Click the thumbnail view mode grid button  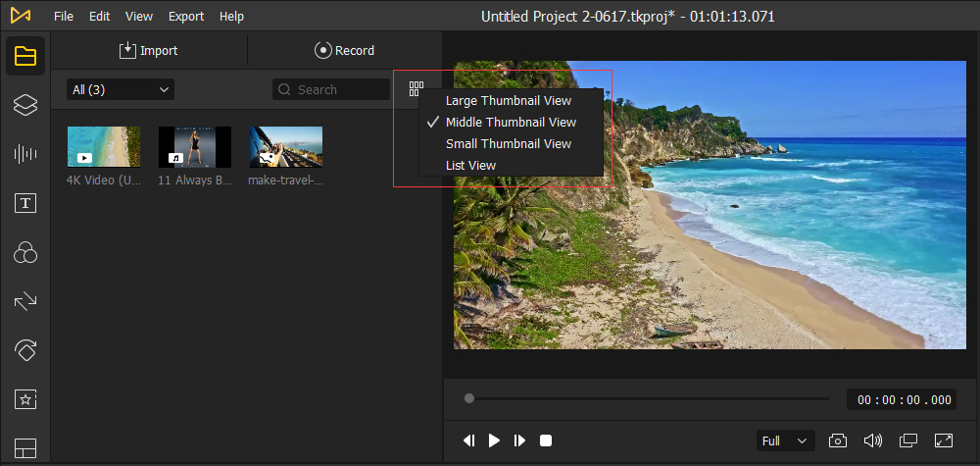pos(416,89)
